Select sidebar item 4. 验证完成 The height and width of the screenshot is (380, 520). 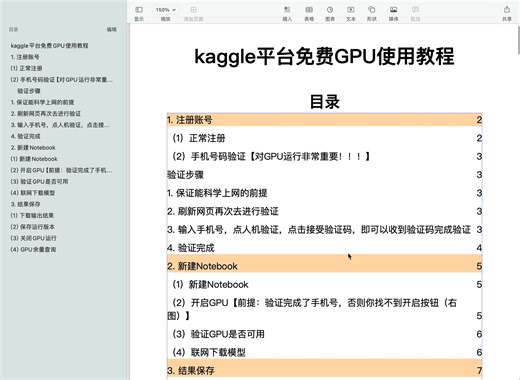point(25,136)
